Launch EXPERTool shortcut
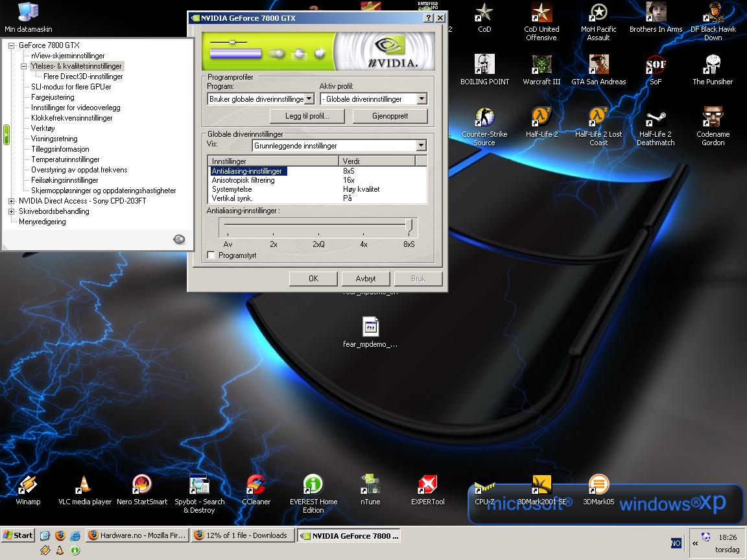Viewport: 747px width, 560px height. [x=427, y=490]
